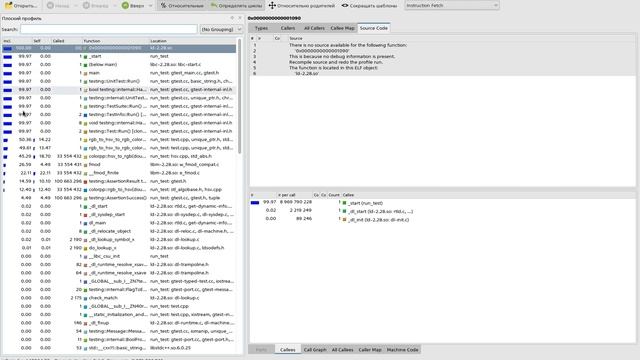The height and width of the screenshot is (360, 640).
Task: Select the testing::AssertionSuccess() row
Action: [x=119, y=198]
